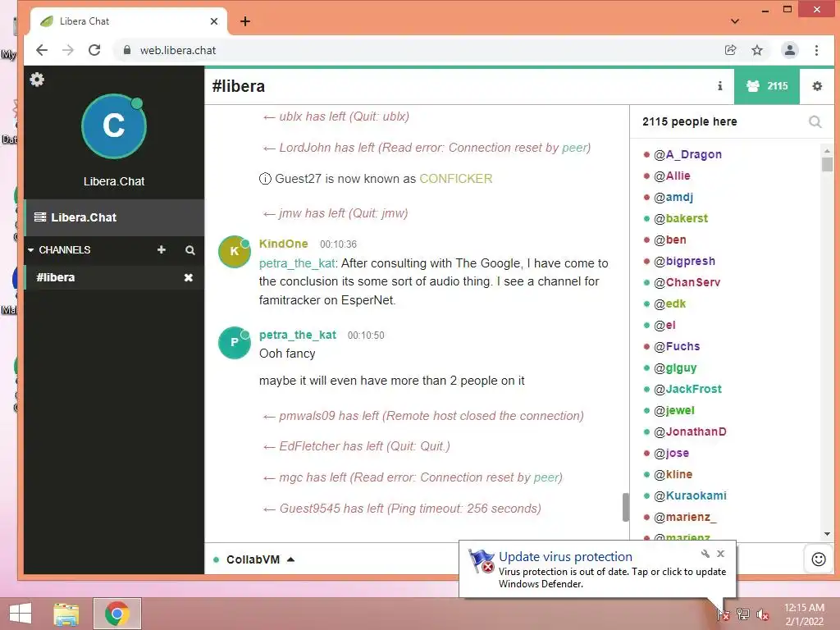The image size is (840, 630).
Task: Open user @el from list
Action: [x=664, y=325]
